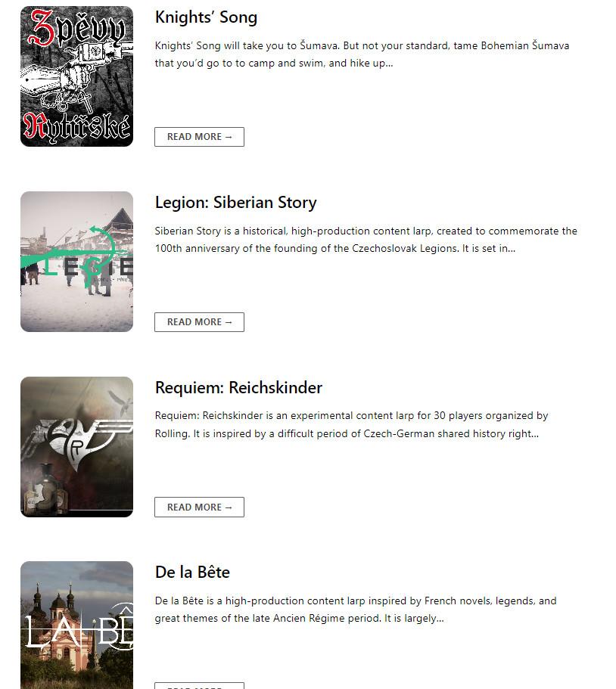
Task: Click the partially visible READ MORE for De la Bête
Action: click(x=199, y=685)
